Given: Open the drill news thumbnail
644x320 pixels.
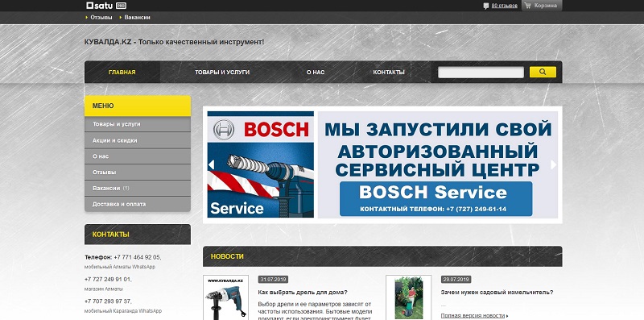Looking at the screenshot, I should pos(225,297).
